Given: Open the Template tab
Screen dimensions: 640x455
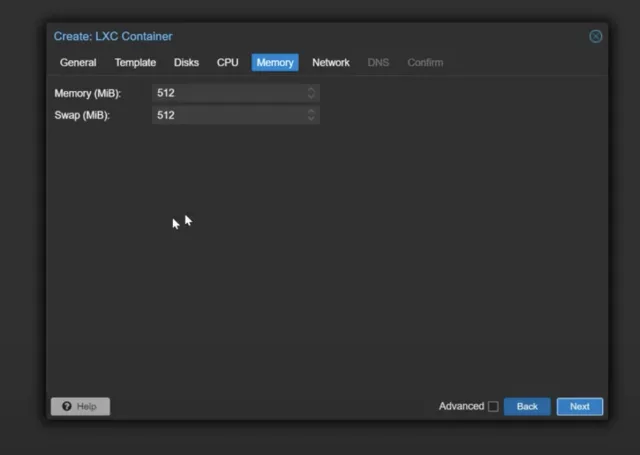Looking at the screenshot, I should pyautogui.click(x=135, y=62).
